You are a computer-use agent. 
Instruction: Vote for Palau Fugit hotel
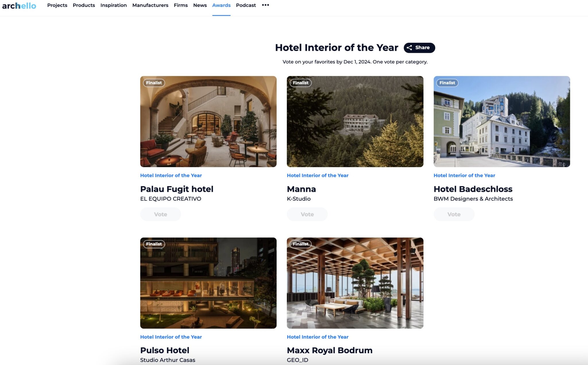[x=160, y=214]
